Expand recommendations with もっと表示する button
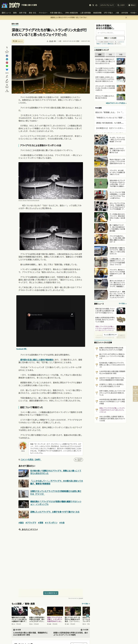 point(51,593)
